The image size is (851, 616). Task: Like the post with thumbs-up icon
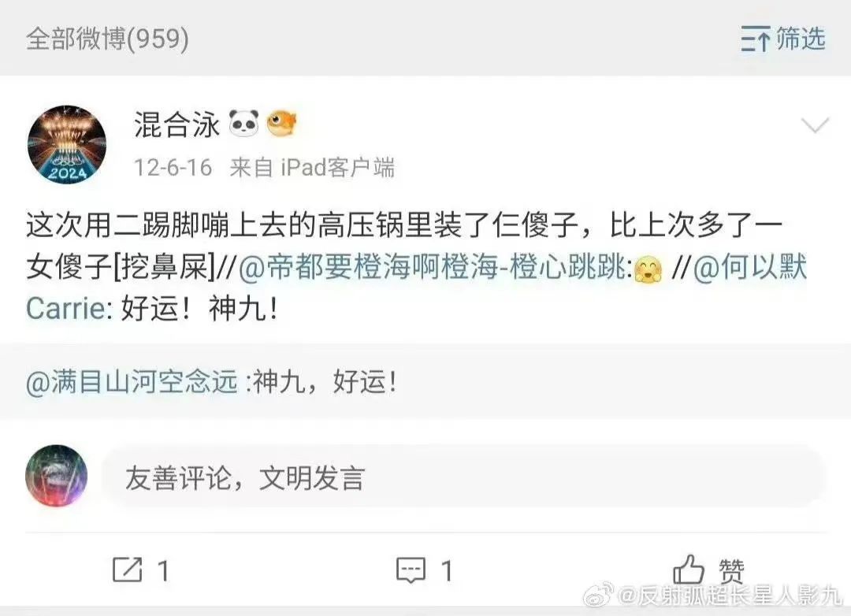pos(688,570)
